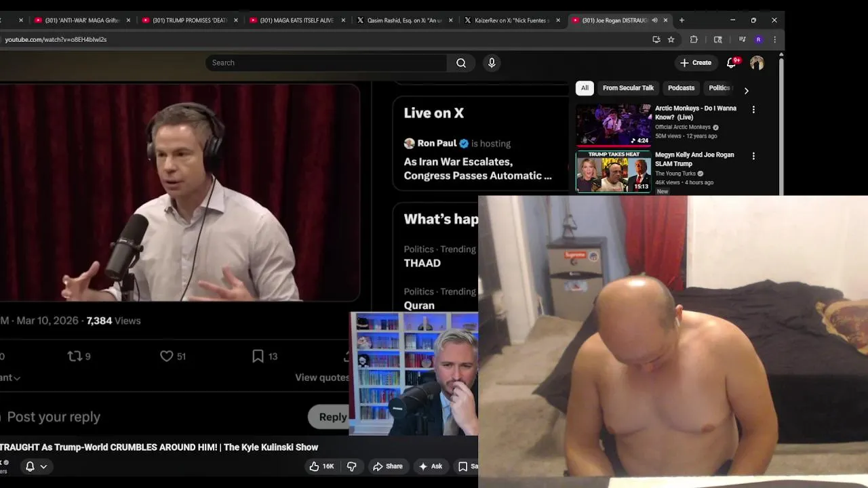868x488 pixels.
Task: Expand the notification bell dropdown chevron
Action: coord(43,466)
